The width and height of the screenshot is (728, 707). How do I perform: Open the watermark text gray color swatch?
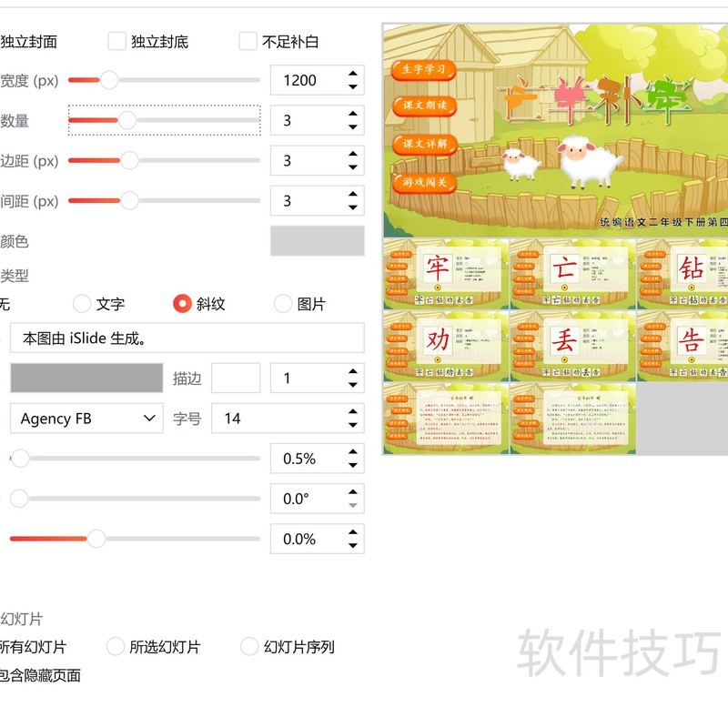click(86, 378)
